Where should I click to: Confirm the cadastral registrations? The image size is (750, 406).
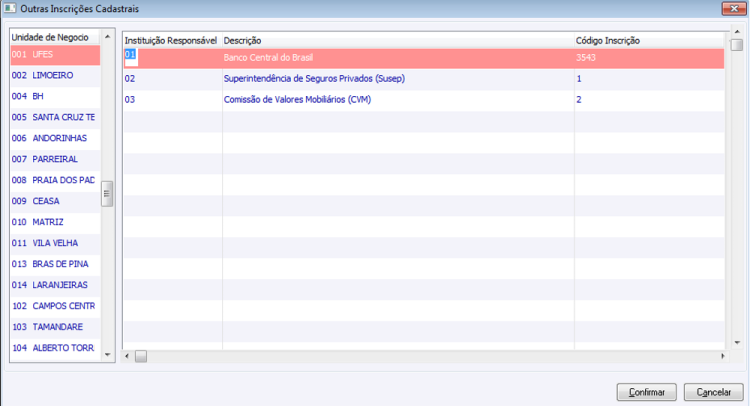coord(647,392)
